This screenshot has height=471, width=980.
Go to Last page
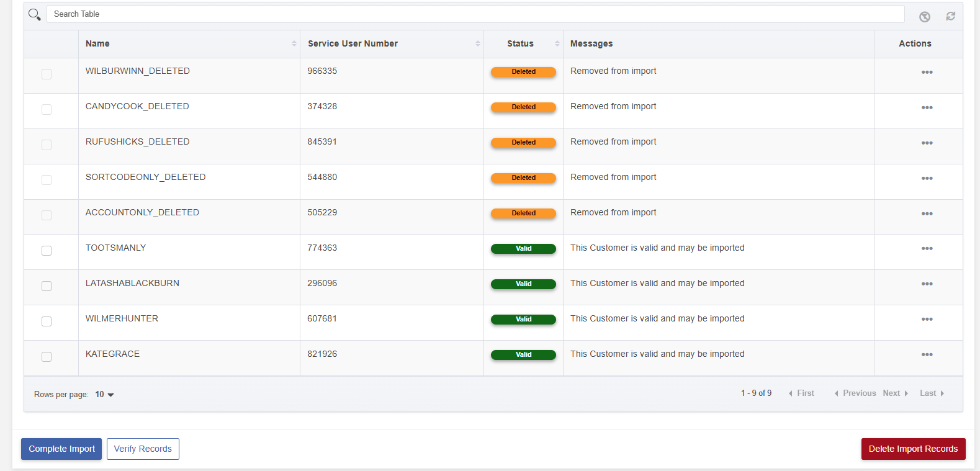932,393
